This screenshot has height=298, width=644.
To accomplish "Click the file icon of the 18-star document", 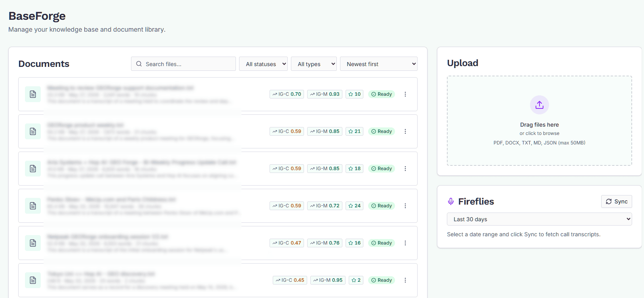I will coord(33,169).
